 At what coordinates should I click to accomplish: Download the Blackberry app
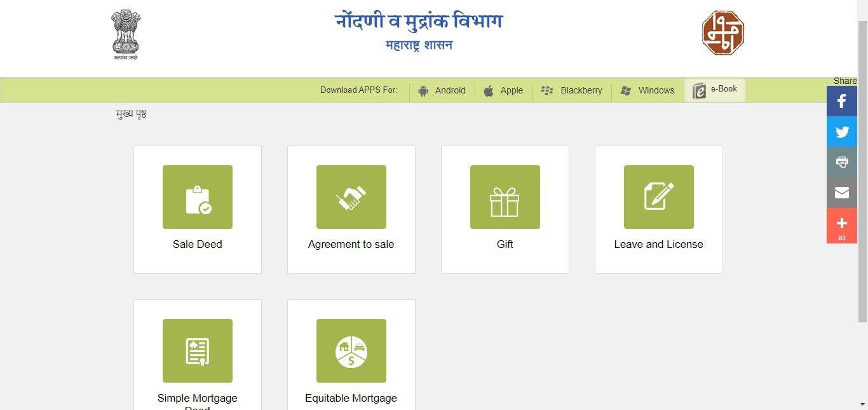572,90
